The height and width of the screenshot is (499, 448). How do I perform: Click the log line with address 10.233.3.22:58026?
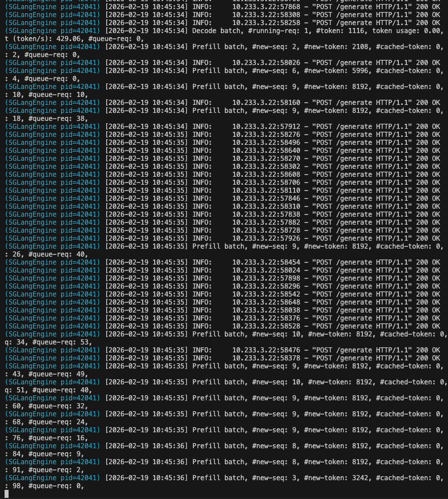tap(223, 63)
